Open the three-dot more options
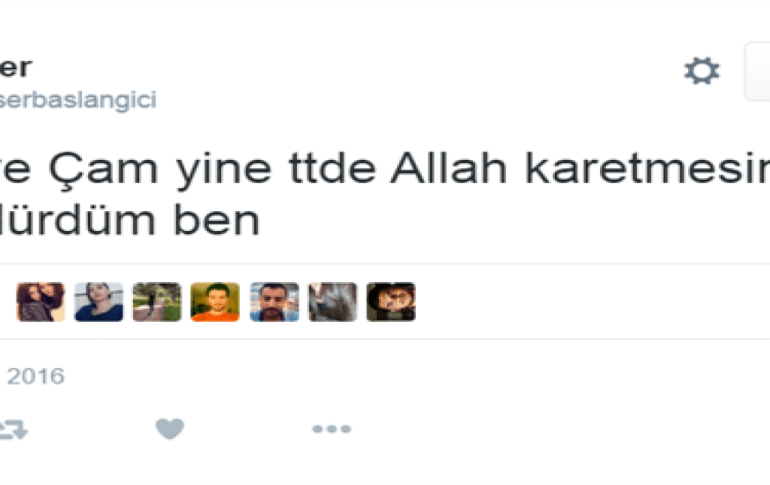 331,429
